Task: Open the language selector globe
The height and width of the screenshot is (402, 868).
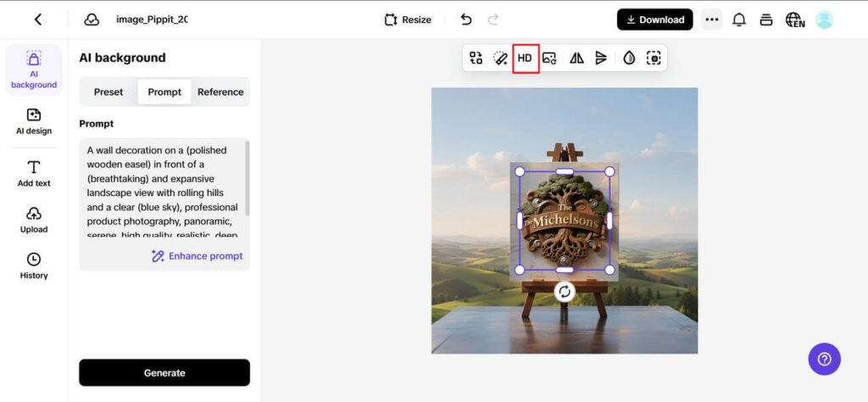Action: (793, 20)
